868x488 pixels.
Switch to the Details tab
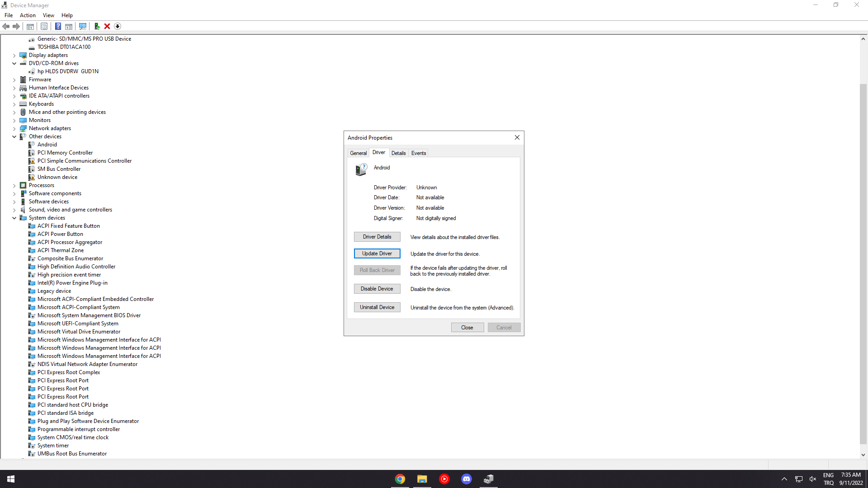click(x=398, y=153)
